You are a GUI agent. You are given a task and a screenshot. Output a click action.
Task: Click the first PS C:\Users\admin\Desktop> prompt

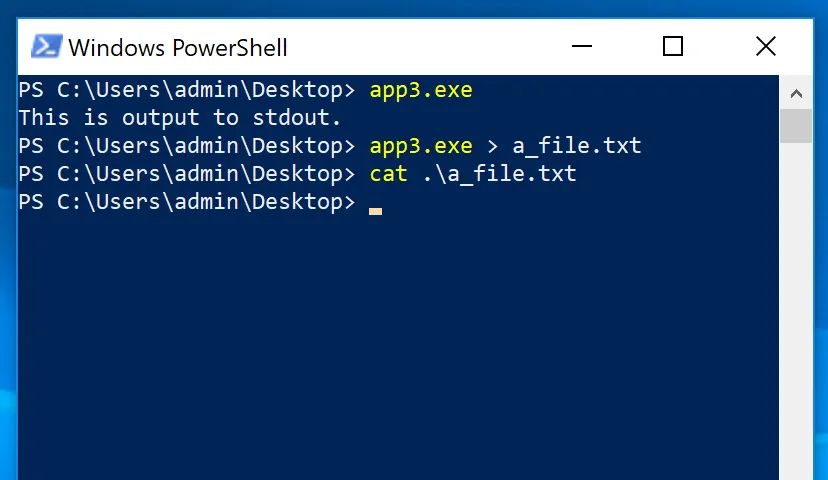pos(187,90)
